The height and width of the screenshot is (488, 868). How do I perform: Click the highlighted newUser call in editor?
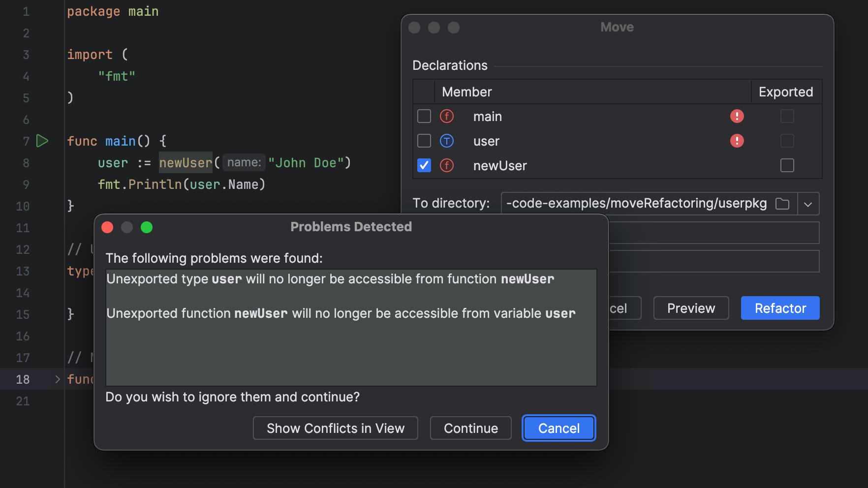point(185,162)
